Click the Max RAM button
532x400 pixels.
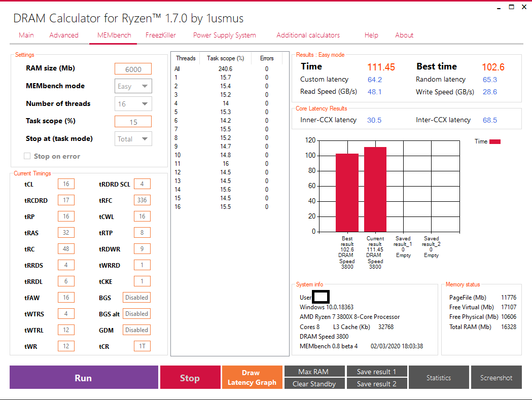pos(314,372)
